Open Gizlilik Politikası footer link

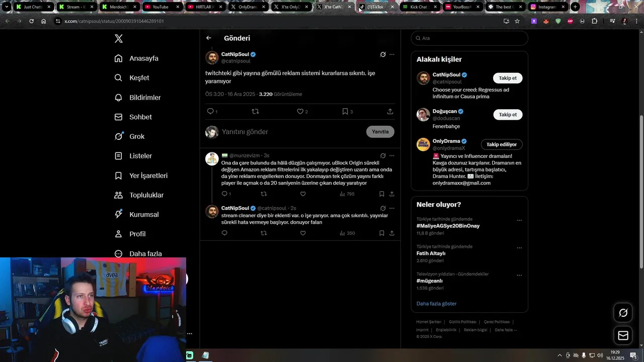tap(462, 322)
